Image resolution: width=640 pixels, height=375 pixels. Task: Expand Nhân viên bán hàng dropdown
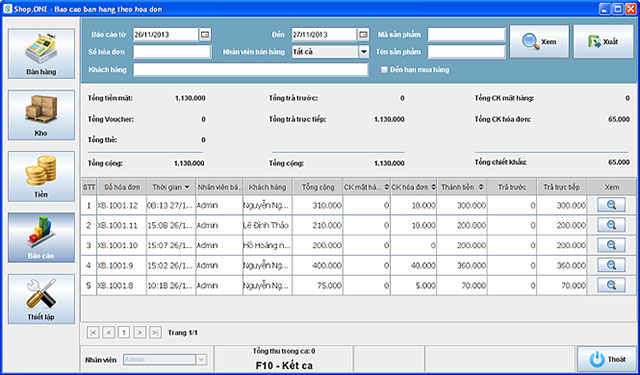point(364,52)
